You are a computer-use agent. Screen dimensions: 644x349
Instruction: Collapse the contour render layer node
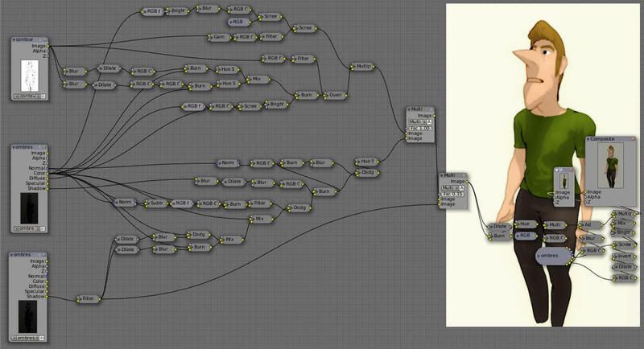pyautogui.click(x=14, y=39)
